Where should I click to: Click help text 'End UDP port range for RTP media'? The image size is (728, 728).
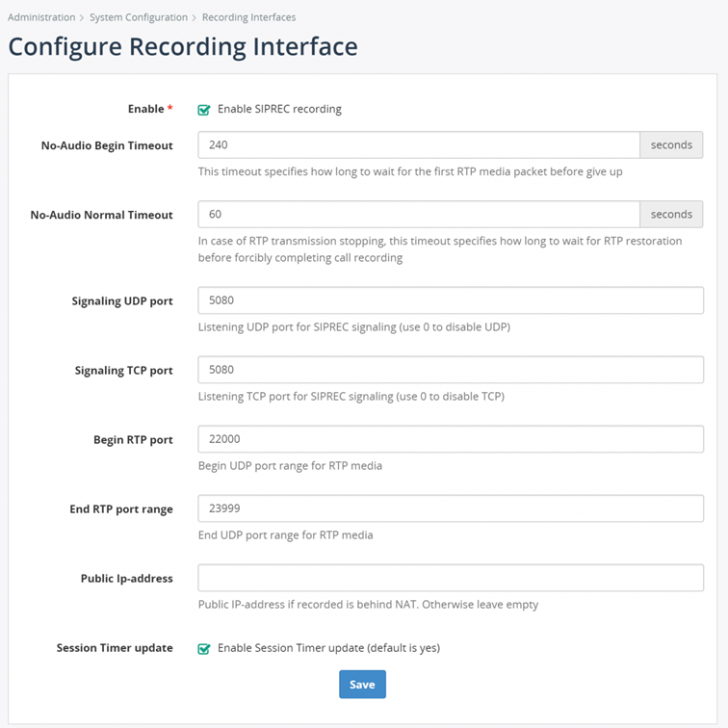pos(286,535)
